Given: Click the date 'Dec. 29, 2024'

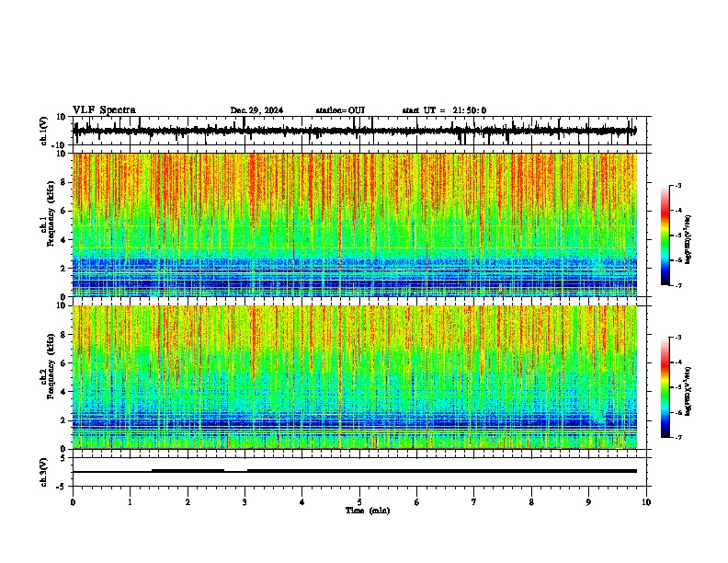Looking at the screenshot, I should [x=256, y=110].
